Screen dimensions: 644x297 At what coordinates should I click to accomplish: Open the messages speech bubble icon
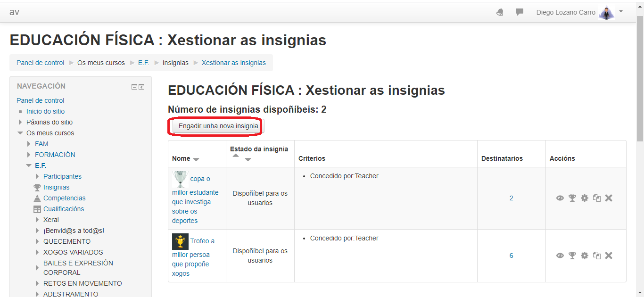(x=520, y=12)
